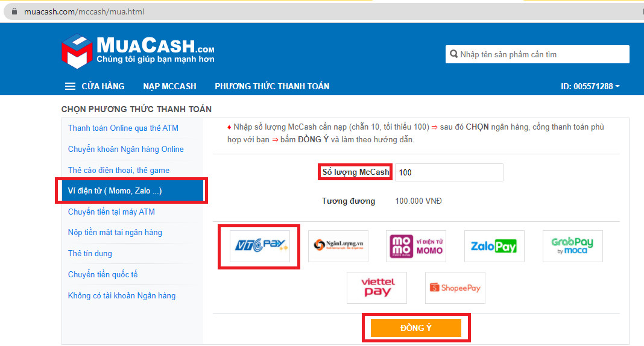Select Nộp tiền mặt tại ngân hàng
644x346 pixels.
coord(115,232)
